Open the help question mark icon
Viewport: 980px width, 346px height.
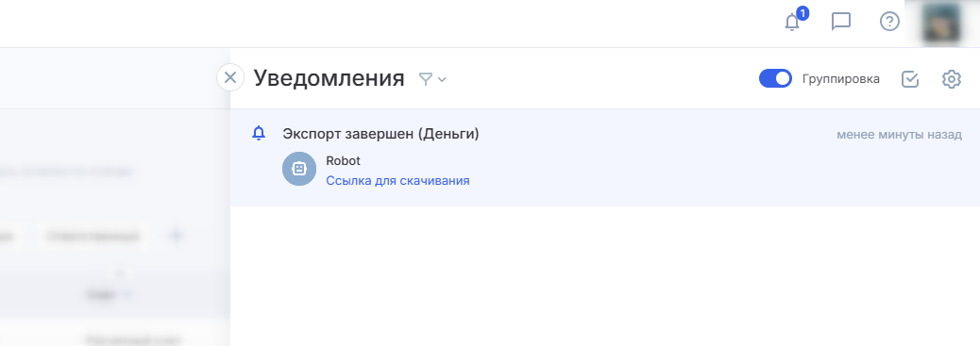(889, 22)
